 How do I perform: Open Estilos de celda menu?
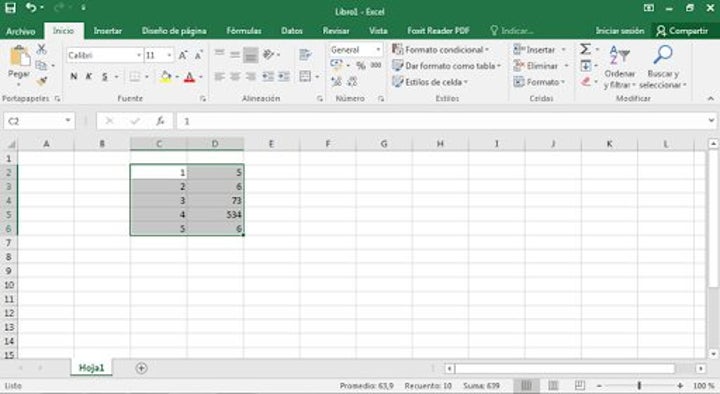click(x=430, y=82)
